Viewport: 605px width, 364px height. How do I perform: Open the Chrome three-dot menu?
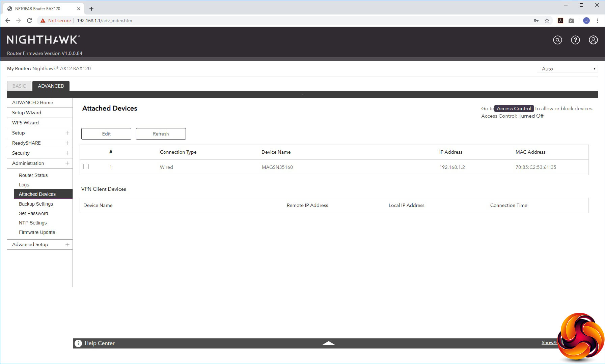(597, 21)
